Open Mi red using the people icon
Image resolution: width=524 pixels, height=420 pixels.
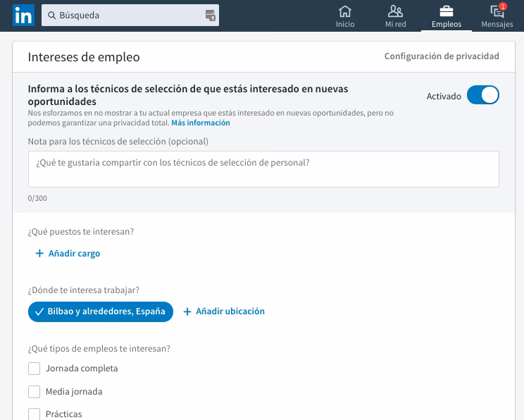395,11
